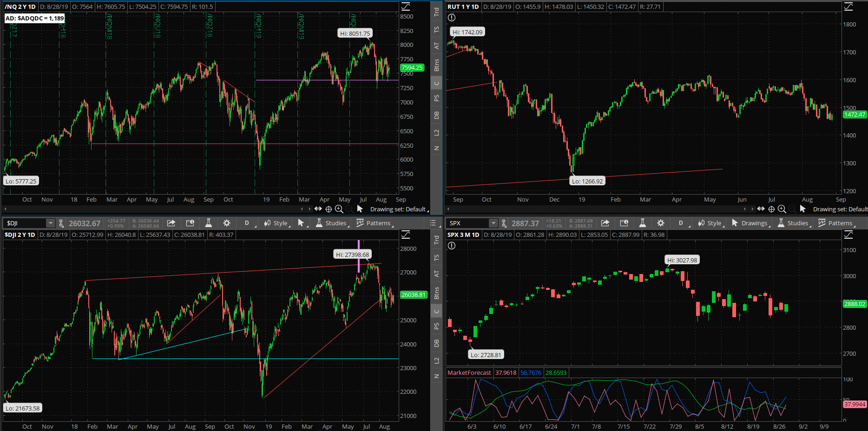Click the horizontal expand arrows under RUT chart

(761, 209)
